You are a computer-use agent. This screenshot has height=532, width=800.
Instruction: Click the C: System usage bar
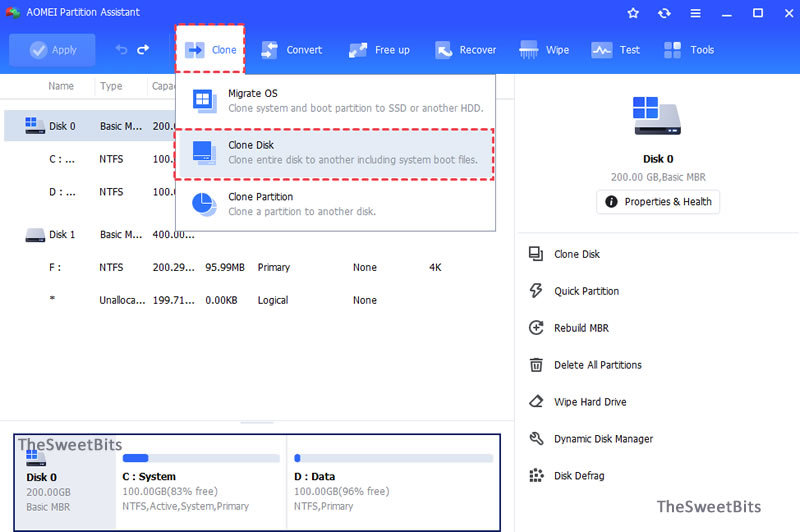tap(201, 458)
